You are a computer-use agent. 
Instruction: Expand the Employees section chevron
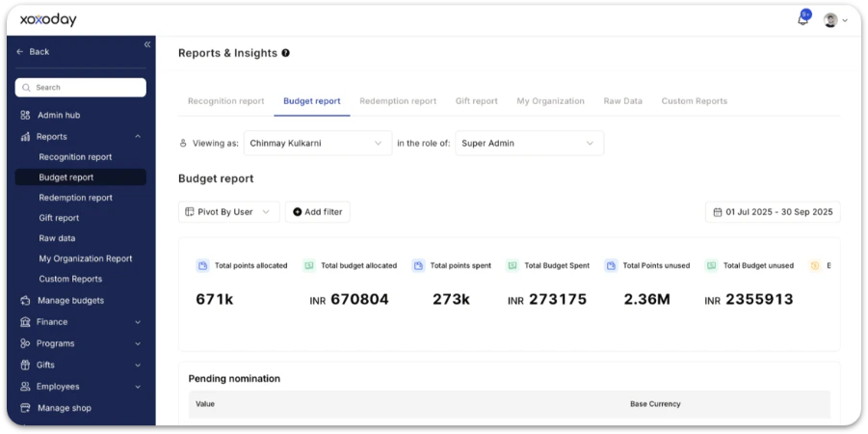coord(138,387)
